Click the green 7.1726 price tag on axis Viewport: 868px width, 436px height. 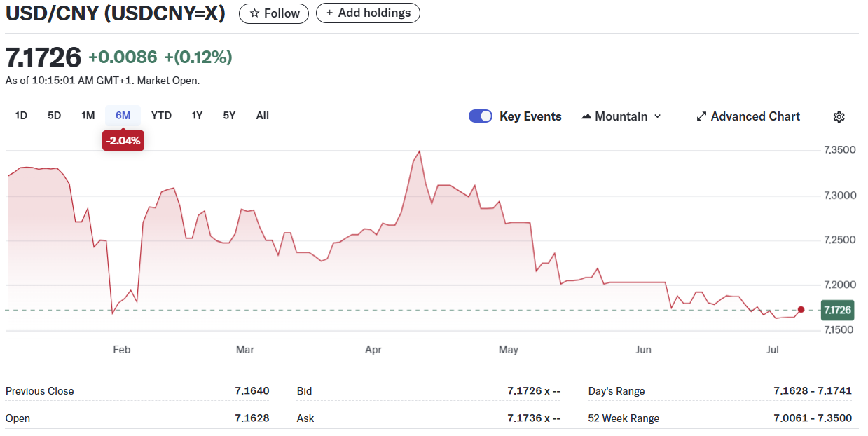[x=836, y=310]
